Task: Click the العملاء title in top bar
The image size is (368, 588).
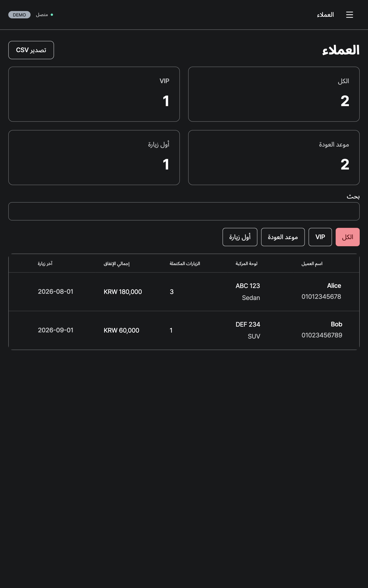Action: tap(325, 15)
